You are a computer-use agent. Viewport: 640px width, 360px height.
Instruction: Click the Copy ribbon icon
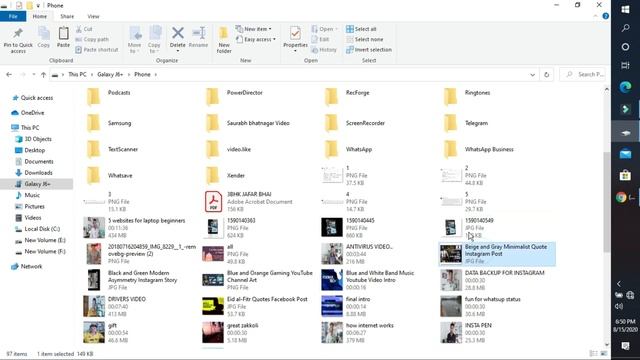pos(44,33)
